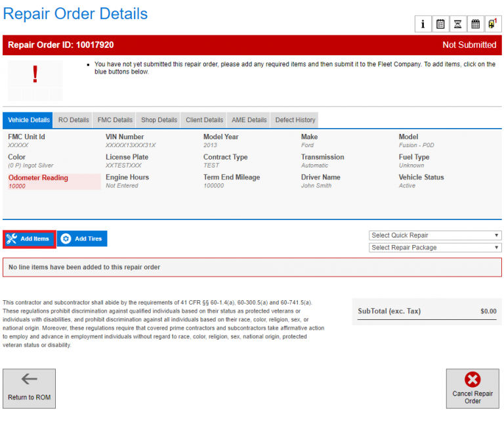Click the Add Tires button
Screen dimensions: 504x423
[82, 239]
